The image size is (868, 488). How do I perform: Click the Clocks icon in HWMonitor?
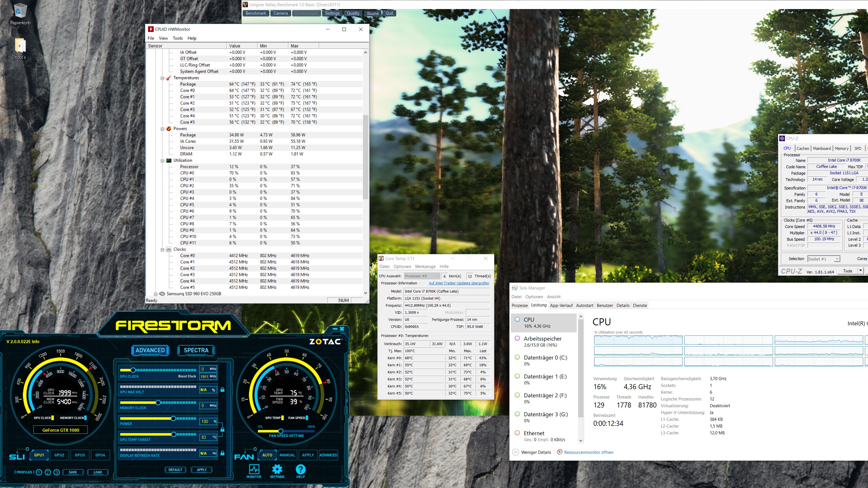point(169,249)
